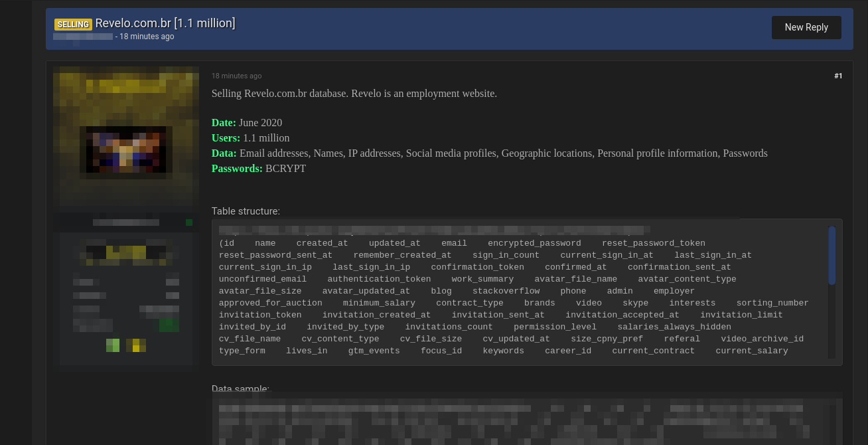868x445 pixels.
Task: Select the "approved_for_auction" field text
Action: [x=271, y=303]
